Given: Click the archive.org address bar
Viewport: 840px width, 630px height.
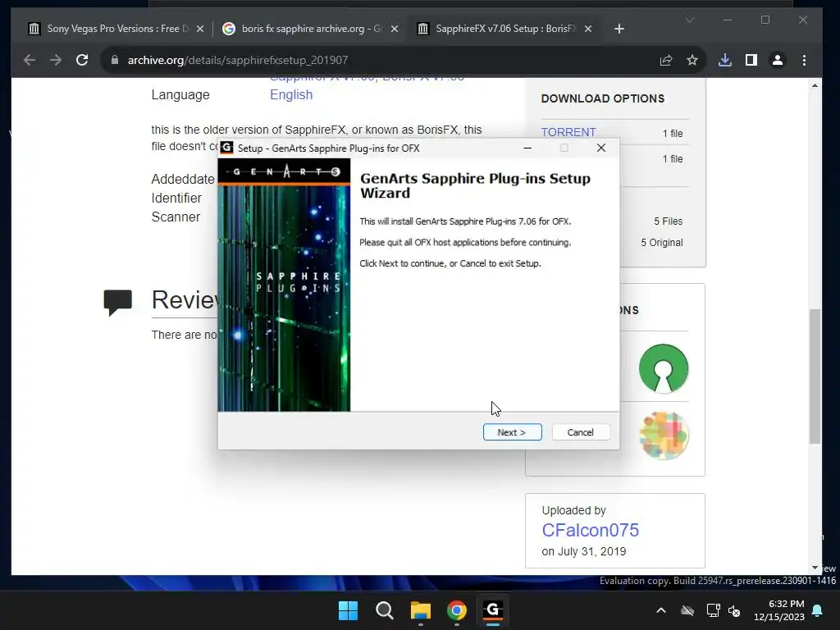Looking at the screenshot, I should click(x=375, y=60).
